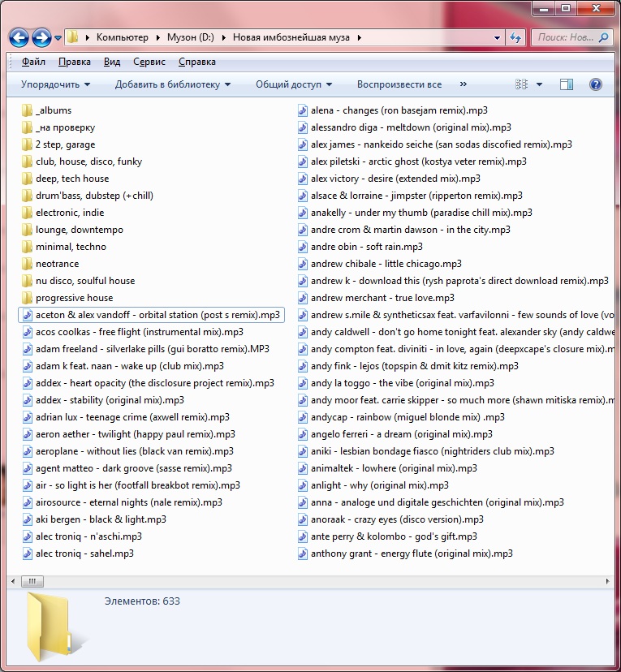Image resolution: width=621 pixels, height=672 pixels.
Task: Select the 'progressive house' folder icon
Action: 27,298
